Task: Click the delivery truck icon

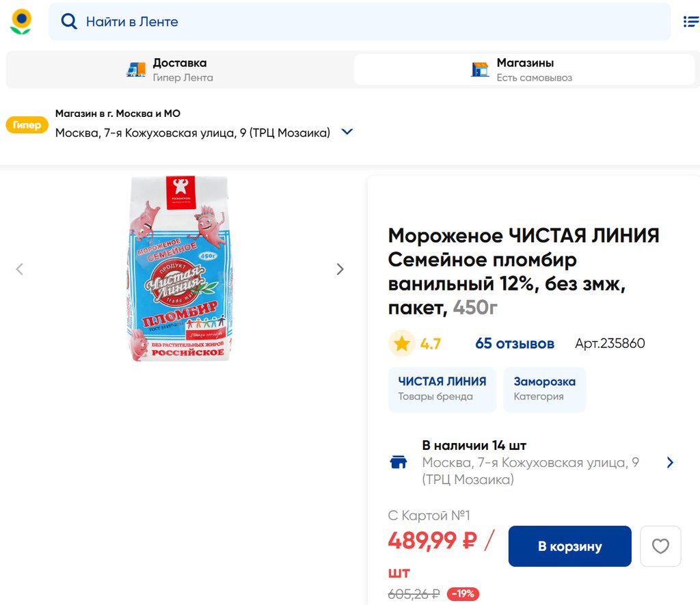Action: click(136, 69)
